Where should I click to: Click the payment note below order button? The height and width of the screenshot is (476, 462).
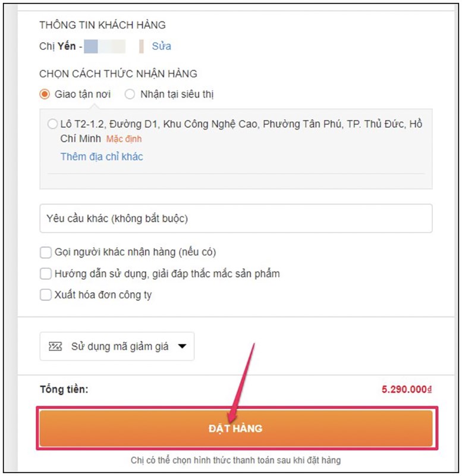235,460
